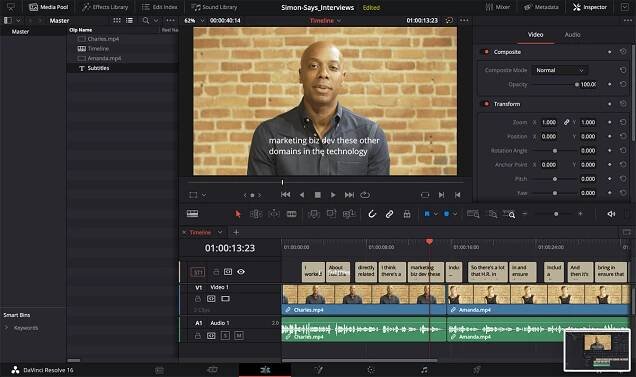This screenshot has height=377, width=636.
Task: Click the Detail Zoom icon
Action: tap(492, 214)
